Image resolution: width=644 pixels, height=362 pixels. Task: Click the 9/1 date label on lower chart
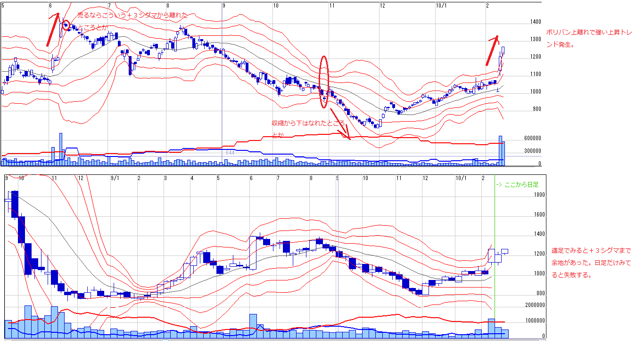115,178
